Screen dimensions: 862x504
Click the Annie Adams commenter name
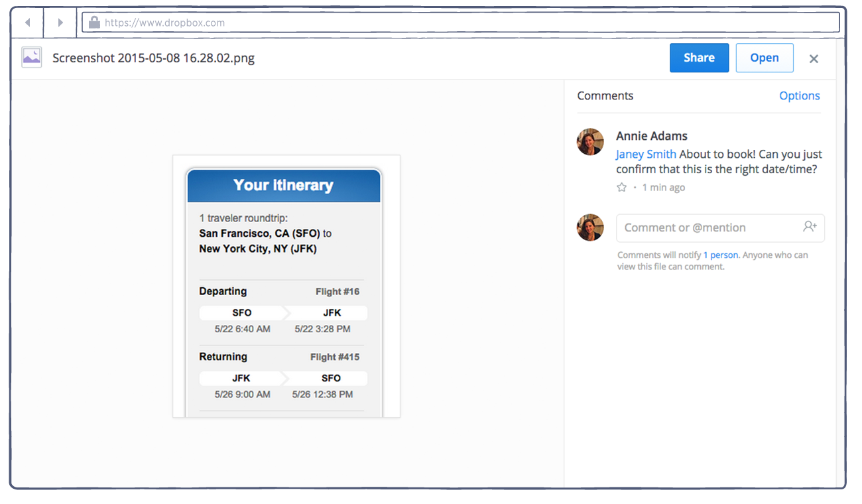[x=651, y=136]
